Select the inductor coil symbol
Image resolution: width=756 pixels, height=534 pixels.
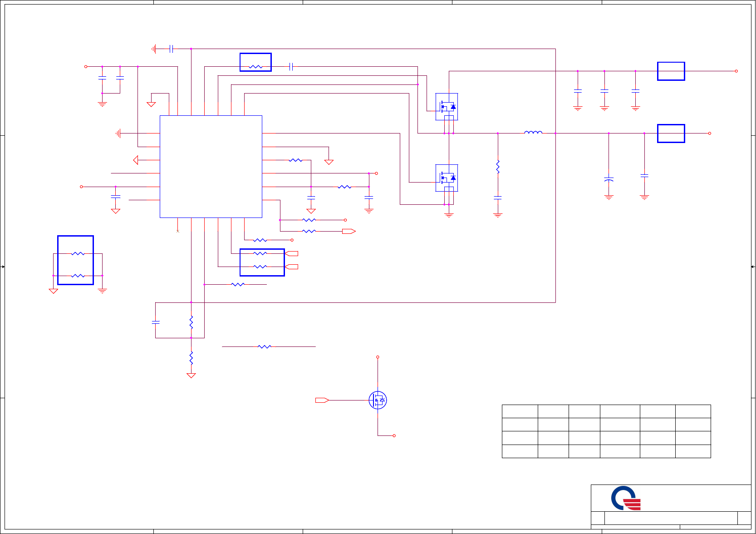533,133
